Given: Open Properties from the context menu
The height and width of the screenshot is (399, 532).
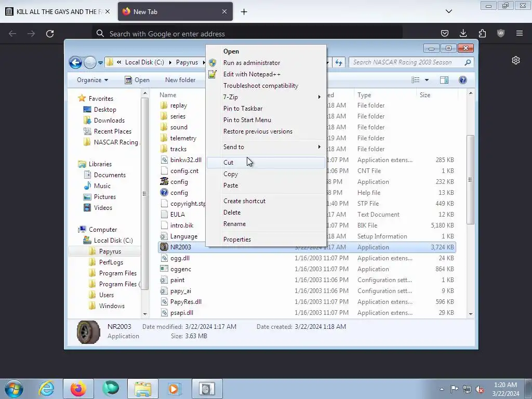Looking at the screenshot, I should (x=237, y=240).
